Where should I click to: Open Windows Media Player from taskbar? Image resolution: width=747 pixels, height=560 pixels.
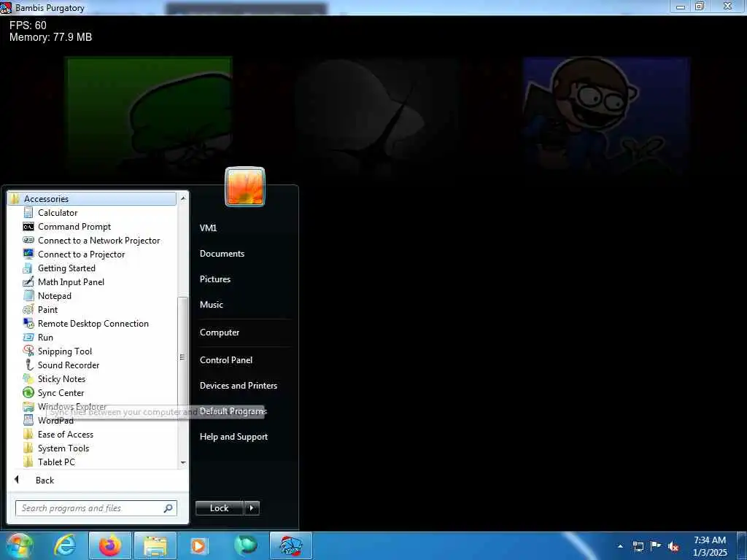click(199, 545)
